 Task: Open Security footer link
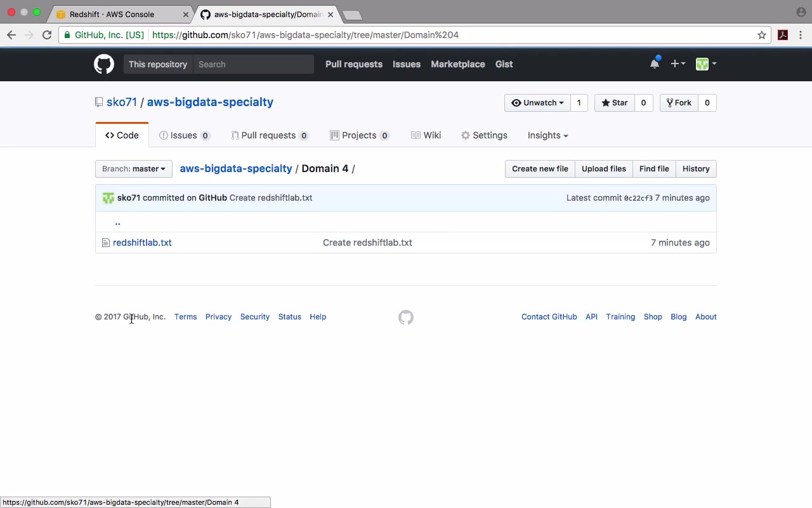pyautogui.click(x=255, y=317)
